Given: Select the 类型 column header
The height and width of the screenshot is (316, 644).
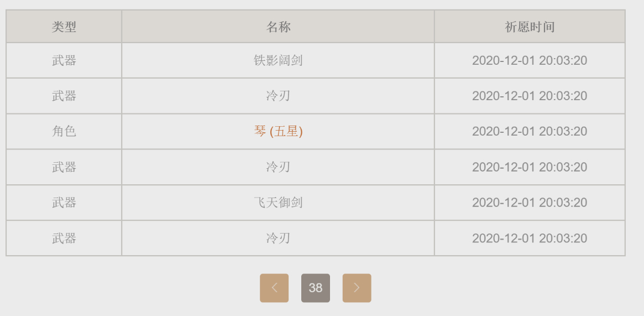Looking at the screenshot, I should (x=64, y=27).
